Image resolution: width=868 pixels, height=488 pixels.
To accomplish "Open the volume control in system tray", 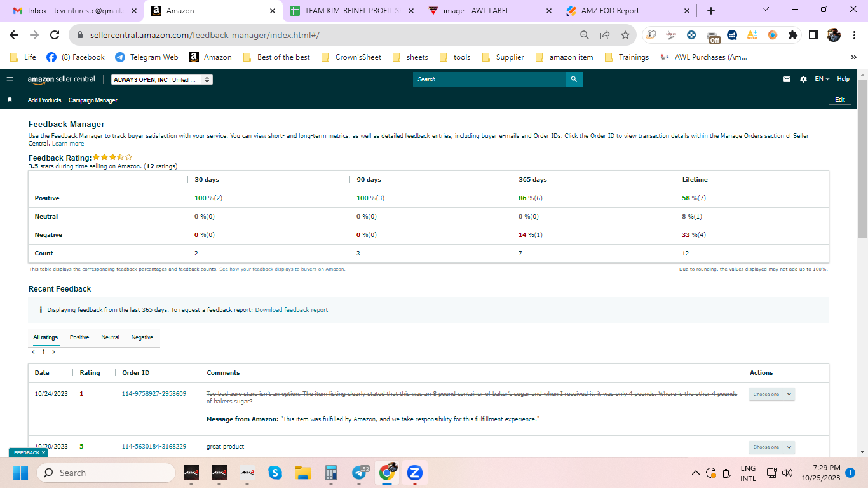I will [x=788, y=473].
